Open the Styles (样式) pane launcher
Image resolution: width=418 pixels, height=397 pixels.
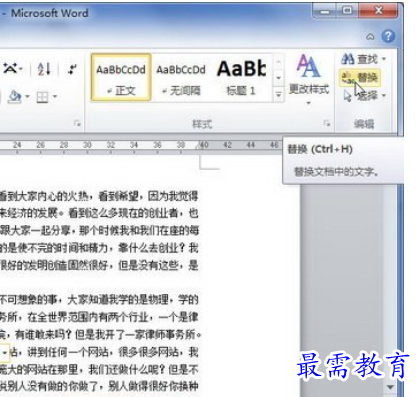[327, 124]
